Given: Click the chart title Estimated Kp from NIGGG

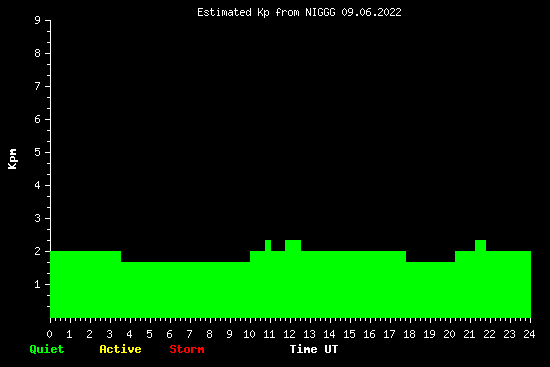Looking at the screenshot, I should (x=299, y=13).
